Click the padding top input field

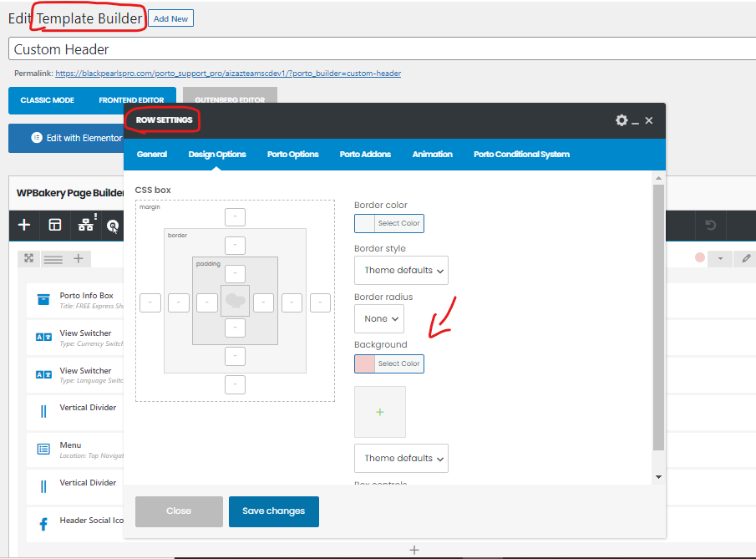point(235,274)
